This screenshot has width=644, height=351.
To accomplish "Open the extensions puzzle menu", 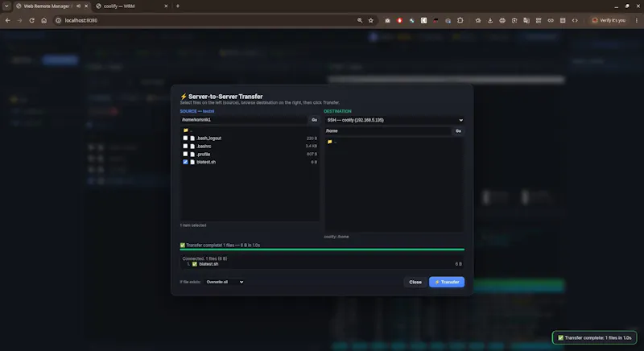I will [460, 20].
